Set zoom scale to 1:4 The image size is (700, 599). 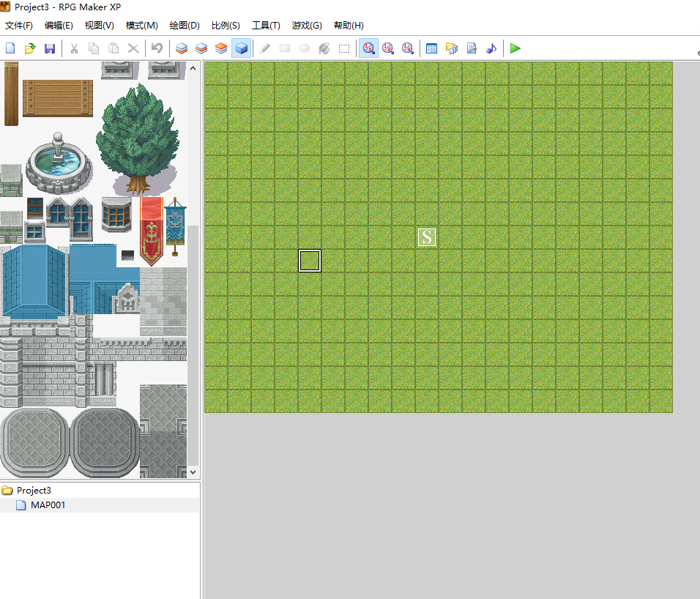[408, 48]
